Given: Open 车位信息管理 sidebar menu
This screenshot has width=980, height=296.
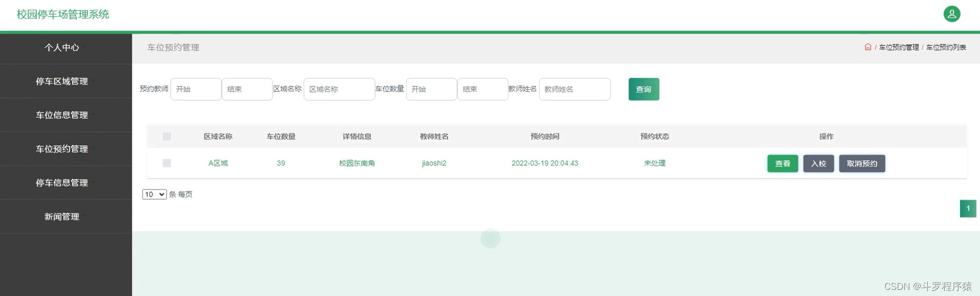Looking at the screenshot, I should [x=62, y=115].
